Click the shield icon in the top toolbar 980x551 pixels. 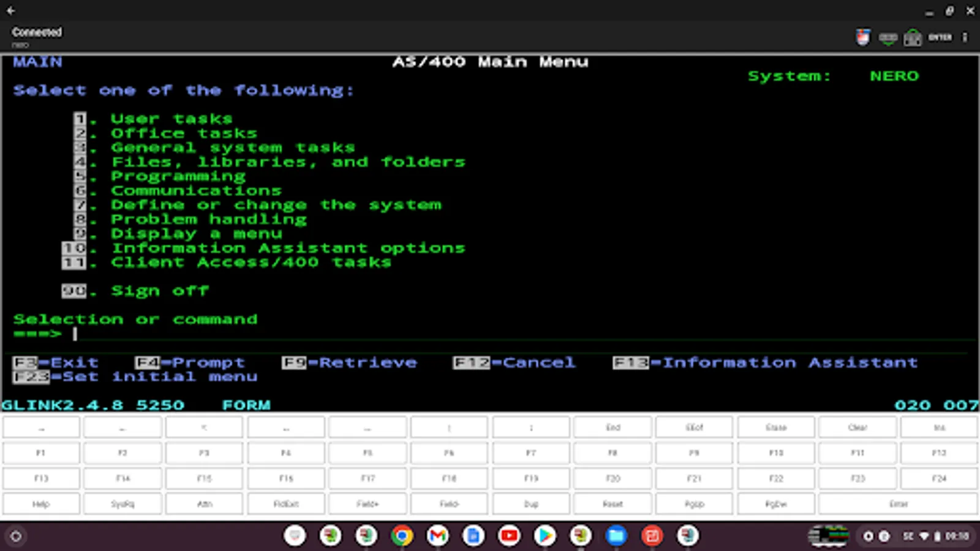click(863, 38)
